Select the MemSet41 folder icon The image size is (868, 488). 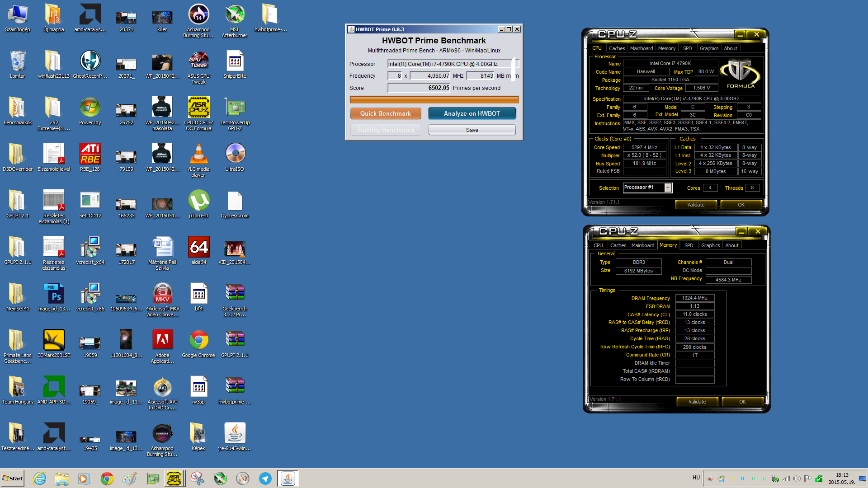(18, 297)
